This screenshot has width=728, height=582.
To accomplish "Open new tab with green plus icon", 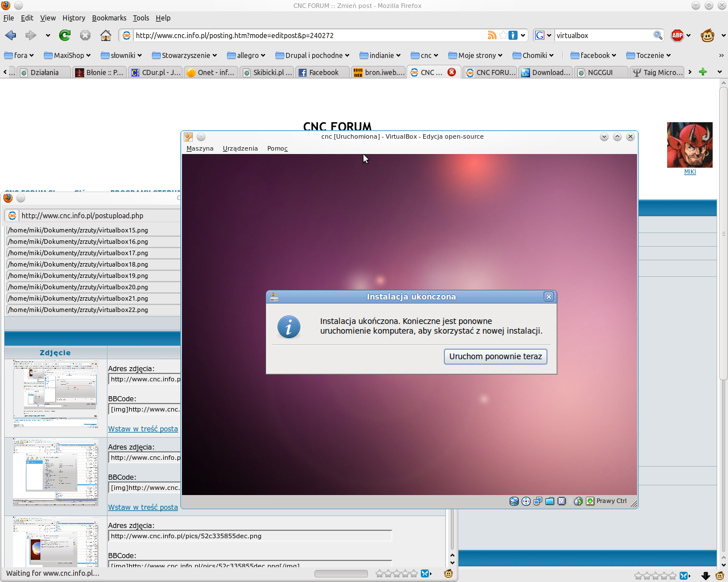I will click(x=703, y=72).
